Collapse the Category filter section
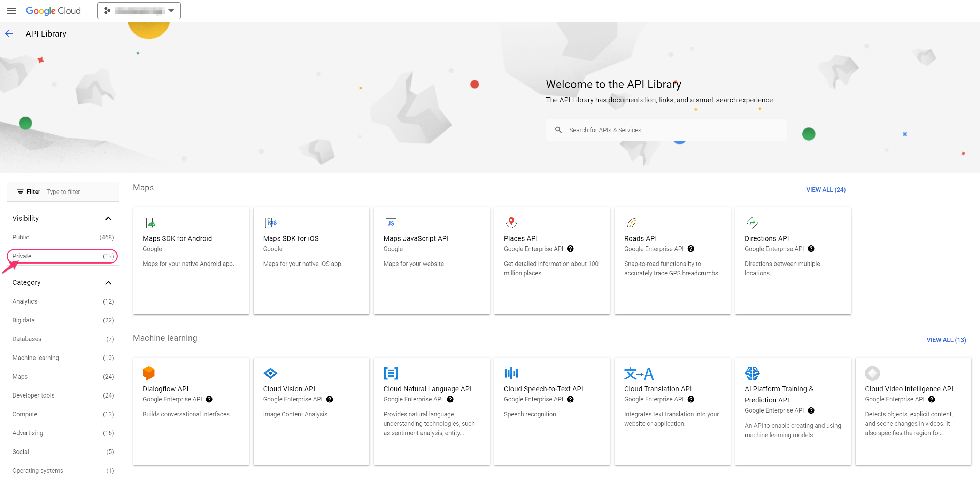The image size is (980, 479). pyautogui.click(x=108, y=282)
